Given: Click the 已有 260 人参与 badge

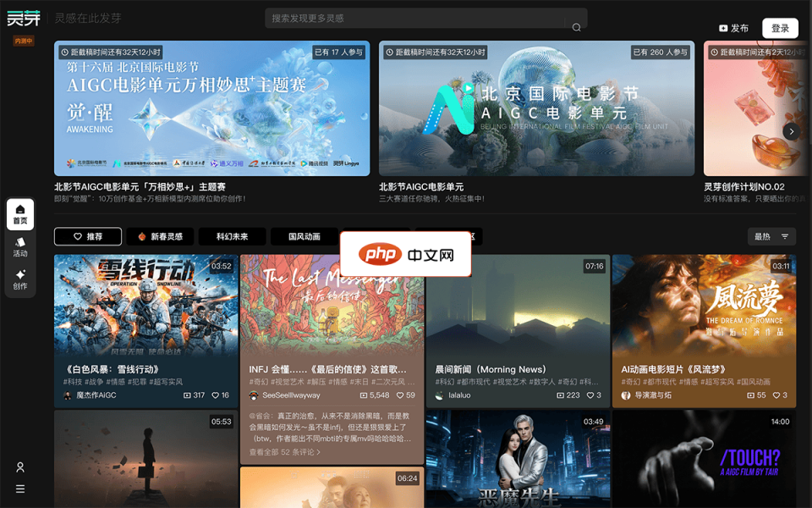Looking at the screenshot, I should click(661, 52).
